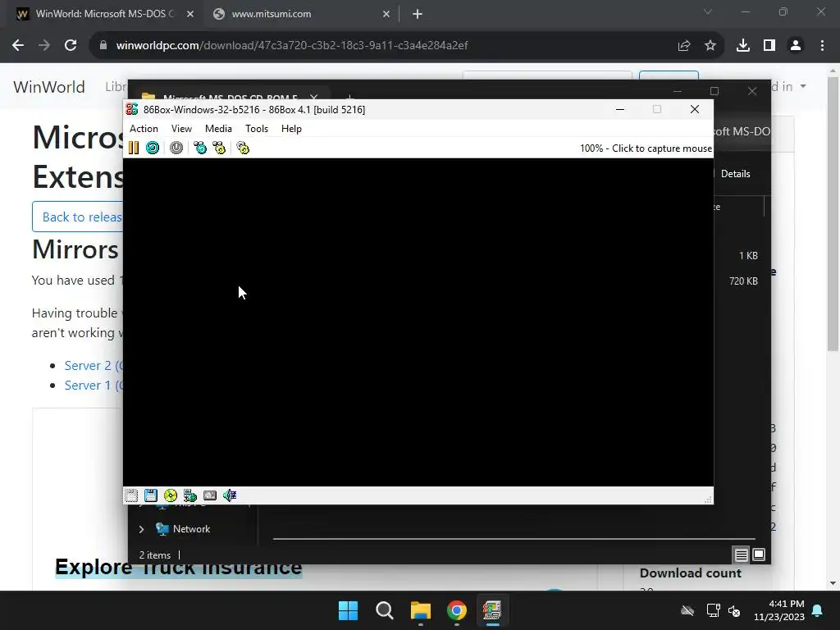Open the Action menu in 86Box
840x630 pixels.
click(144, 129)
